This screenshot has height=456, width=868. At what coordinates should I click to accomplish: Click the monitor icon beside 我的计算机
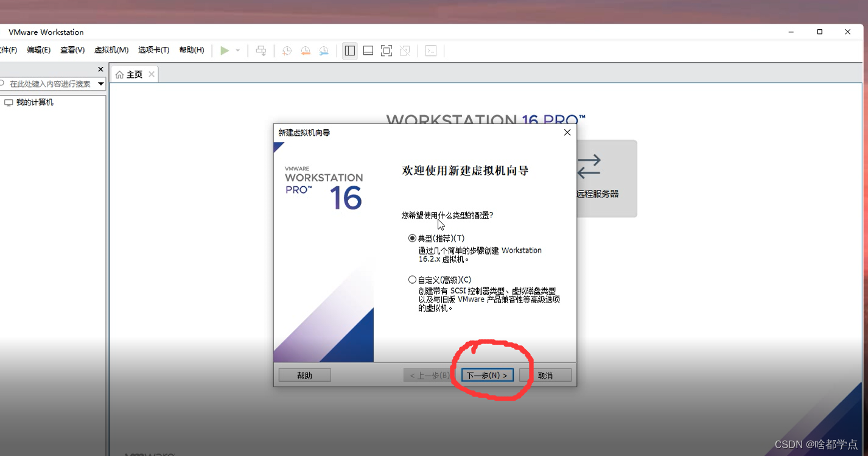pyautogui.click(x=9, y=103)
